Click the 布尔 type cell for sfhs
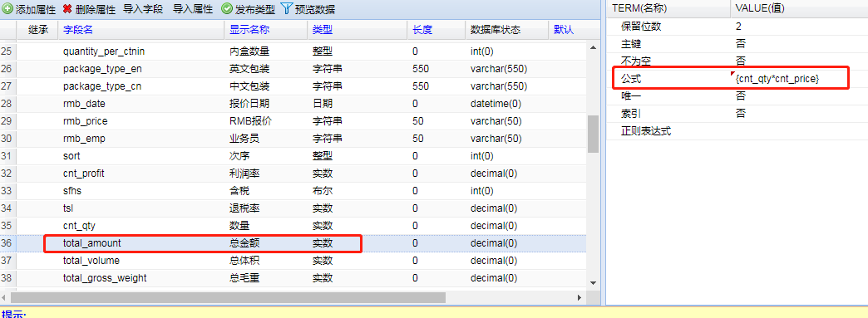This screenshot has height=318, width=868. tap(323, 191)
